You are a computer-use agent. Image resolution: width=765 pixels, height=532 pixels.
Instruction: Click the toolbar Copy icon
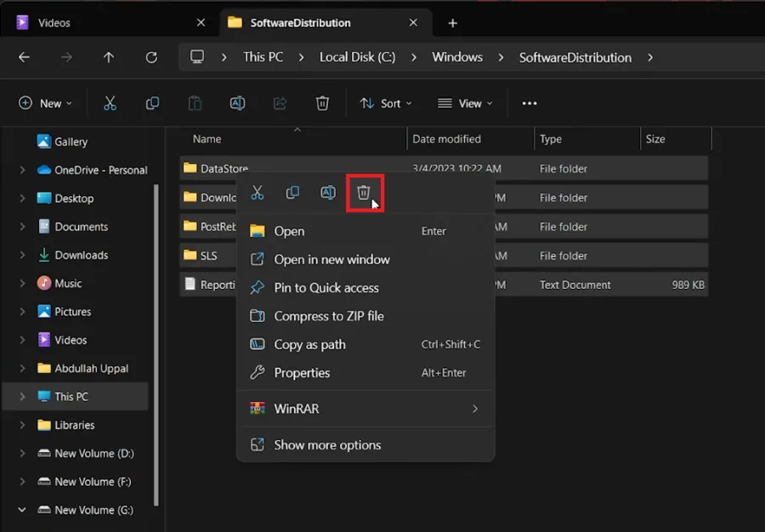(x=152, y=103)
